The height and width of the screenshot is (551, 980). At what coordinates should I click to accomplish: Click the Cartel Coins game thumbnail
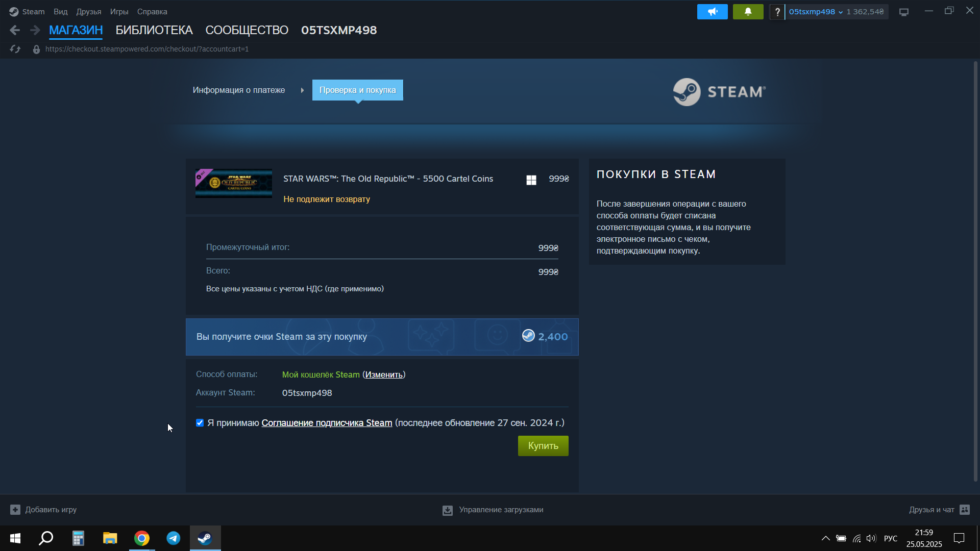click(x=234, y=183)
